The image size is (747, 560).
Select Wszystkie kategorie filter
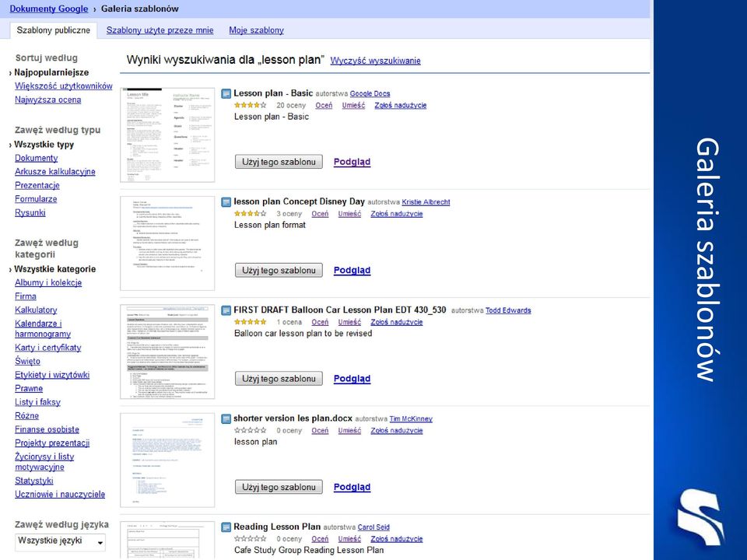(x=54, y=269)
